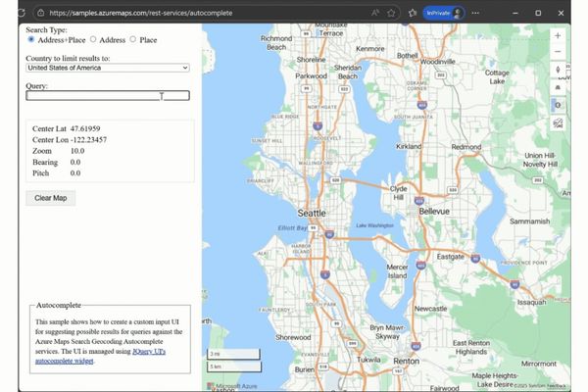Viewport: 588px width, 392px height.
Task: Click the Lake Washington water label
Action: [374, 225]
